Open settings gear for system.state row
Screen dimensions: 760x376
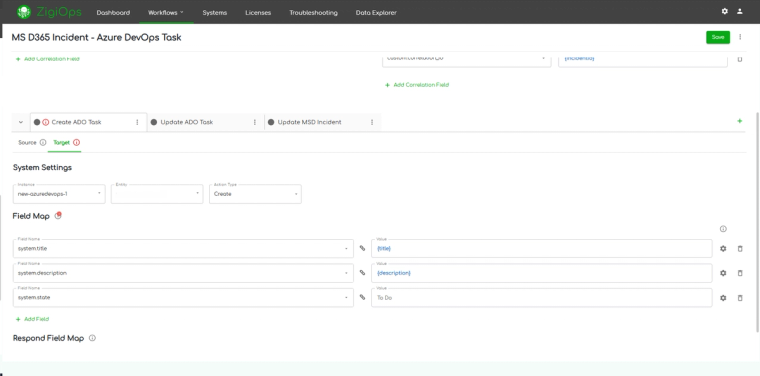[x=723, y=298]
